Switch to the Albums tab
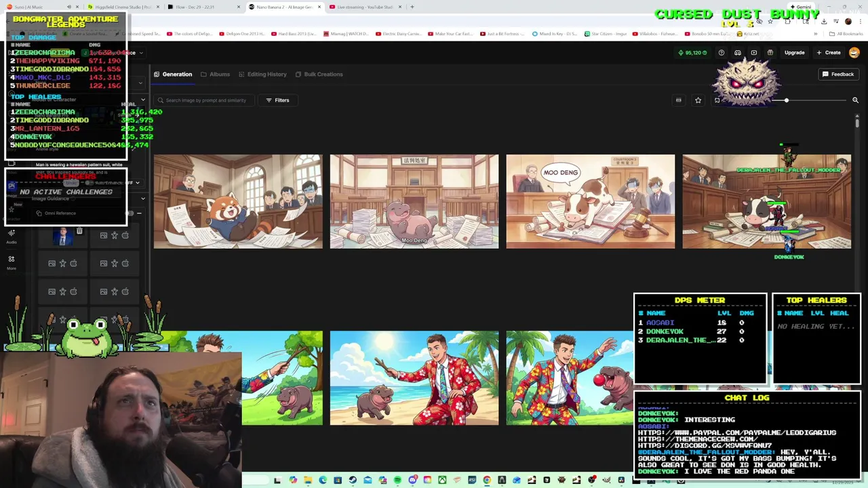 (x=216, y=74)
